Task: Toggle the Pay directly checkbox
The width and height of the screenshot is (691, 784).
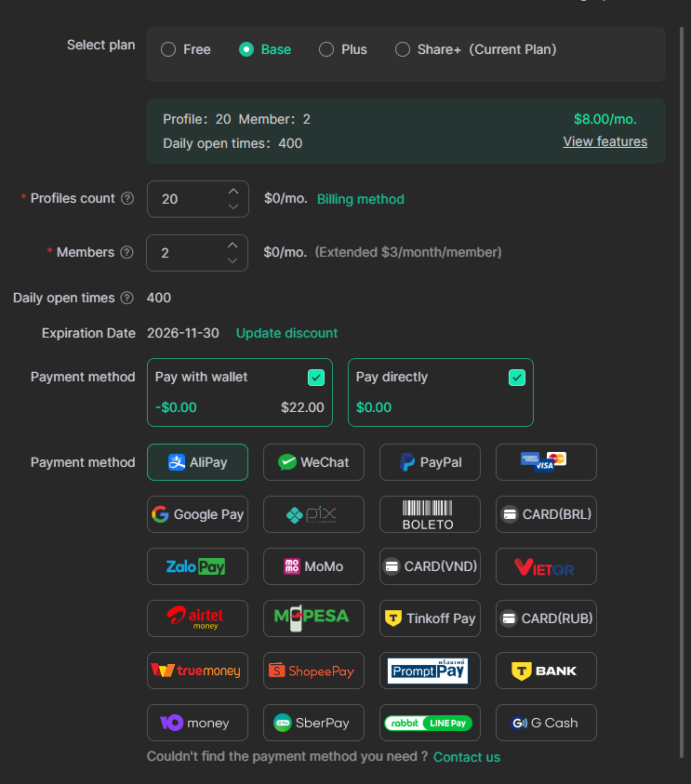Action: coord(517,377)
